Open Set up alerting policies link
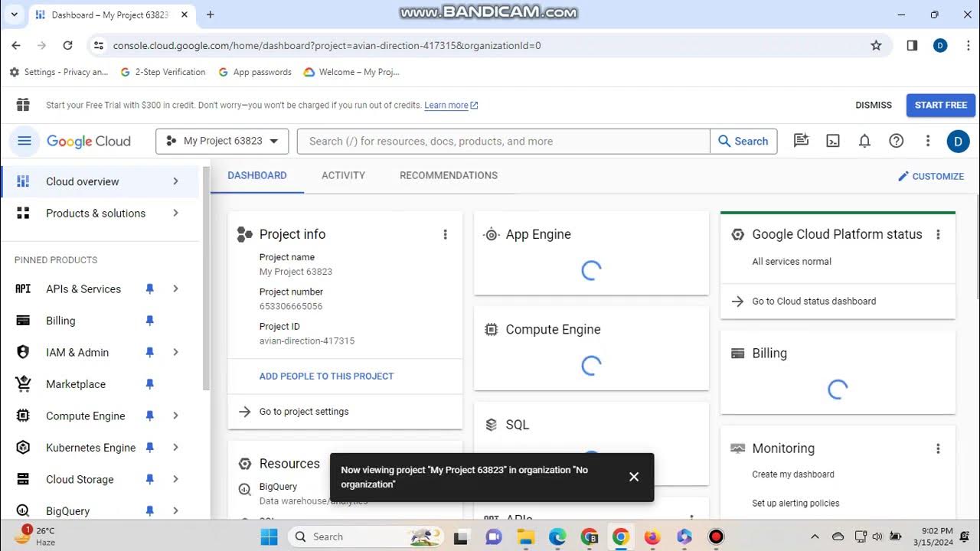This screenshot has width=980, height=551. point(795,503)
